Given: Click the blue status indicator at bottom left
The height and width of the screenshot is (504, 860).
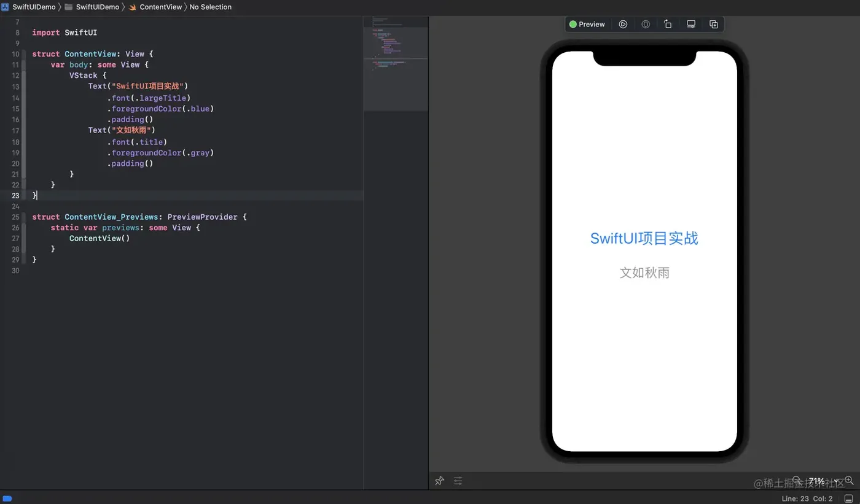Looking at the screenshot, I should (8, 498).
